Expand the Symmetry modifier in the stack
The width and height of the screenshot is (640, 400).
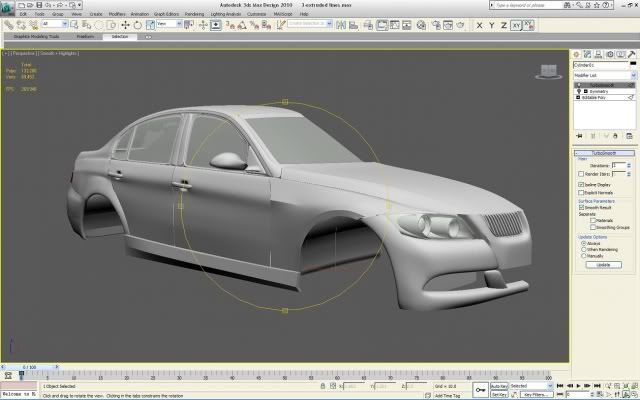coord(586,91)
